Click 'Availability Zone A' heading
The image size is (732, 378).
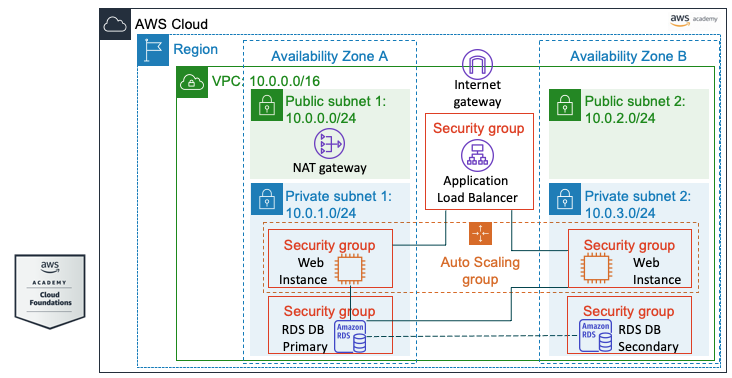coord(330,56)
